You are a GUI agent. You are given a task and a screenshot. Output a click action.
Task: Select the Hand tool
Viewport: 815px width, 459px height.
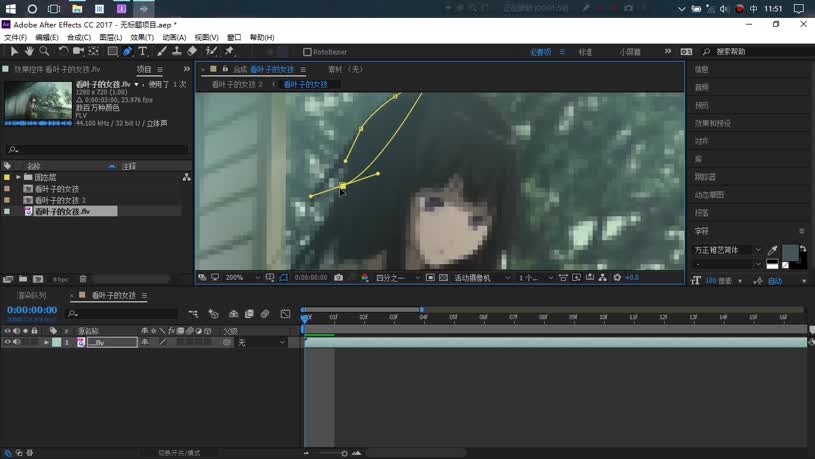[x=29, y=51]
